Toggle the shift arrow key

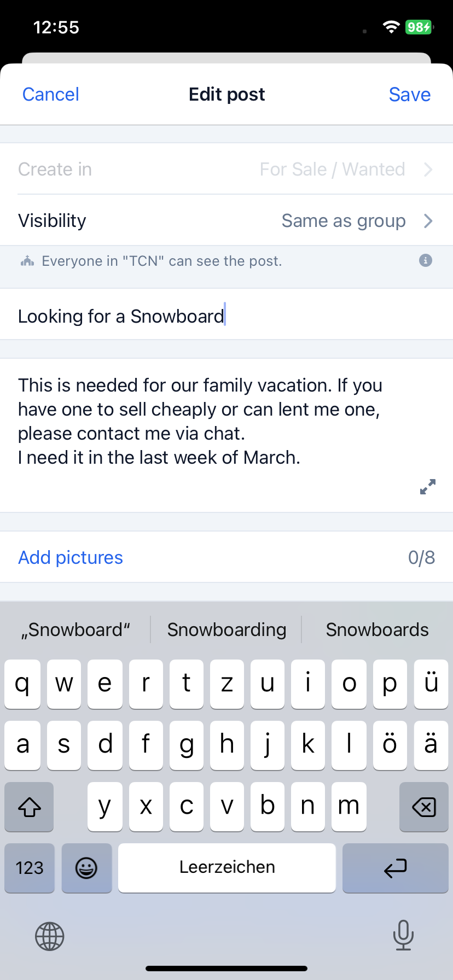[x=30, y=807]
